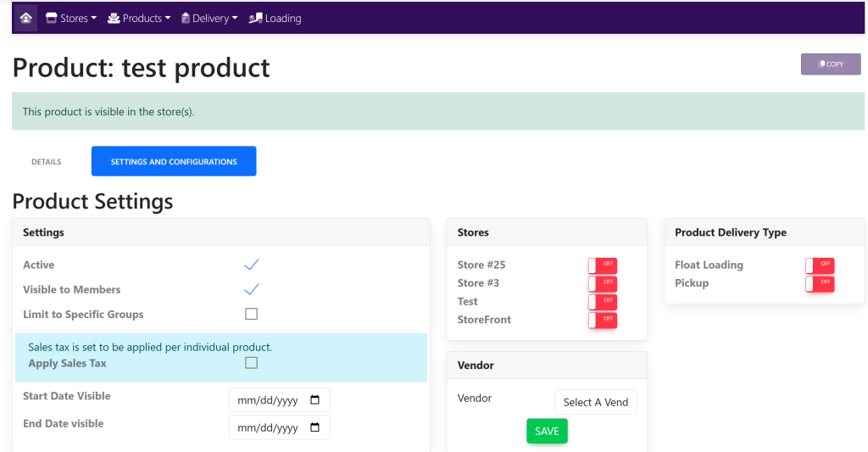Open calendar picker for End Date visible

point(315,427)
